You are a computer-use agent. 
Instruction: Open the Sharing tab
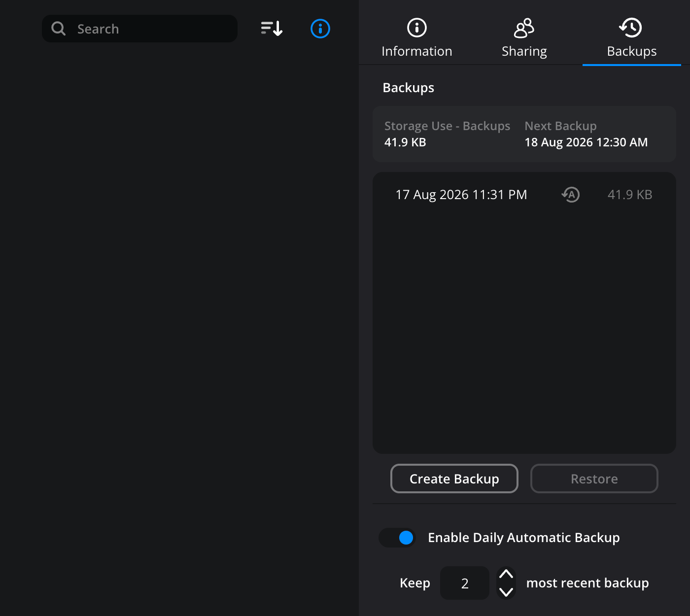pyautogui.click(x=524, y=38)
